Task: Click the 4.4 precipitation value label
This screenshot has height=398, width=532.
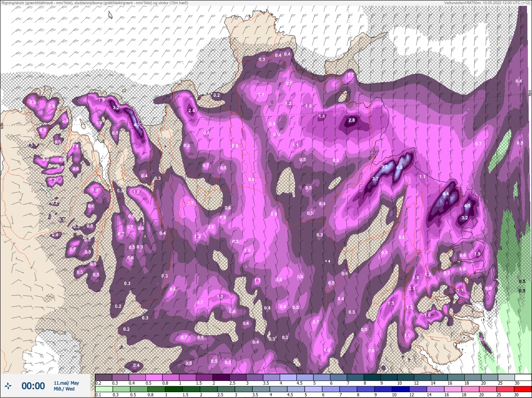Action: click(446, 194)
